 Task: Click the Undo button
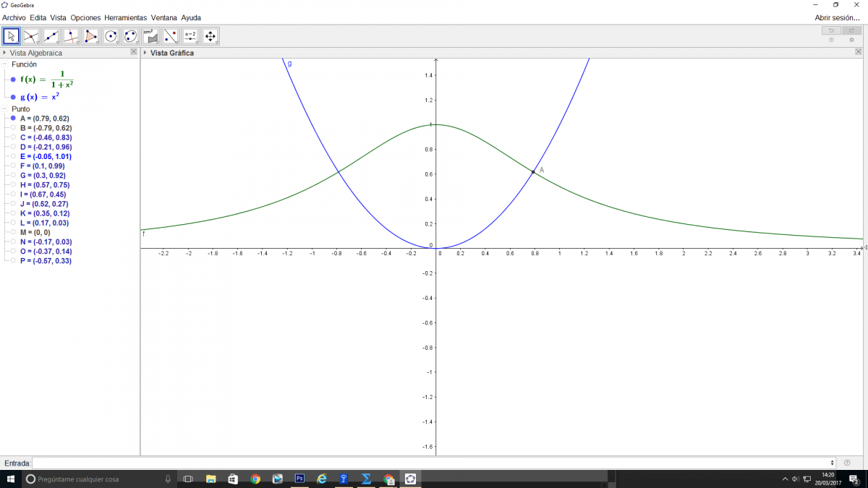(x=831, y=30)
